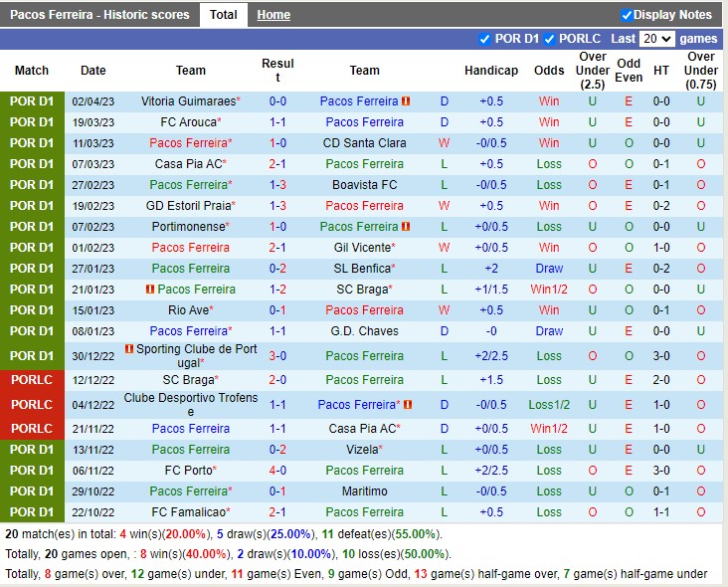Image resolution: width=728 pixels, height=587 pixels.
Task: Click the SL Benfica team name
Action: point(362,269)
